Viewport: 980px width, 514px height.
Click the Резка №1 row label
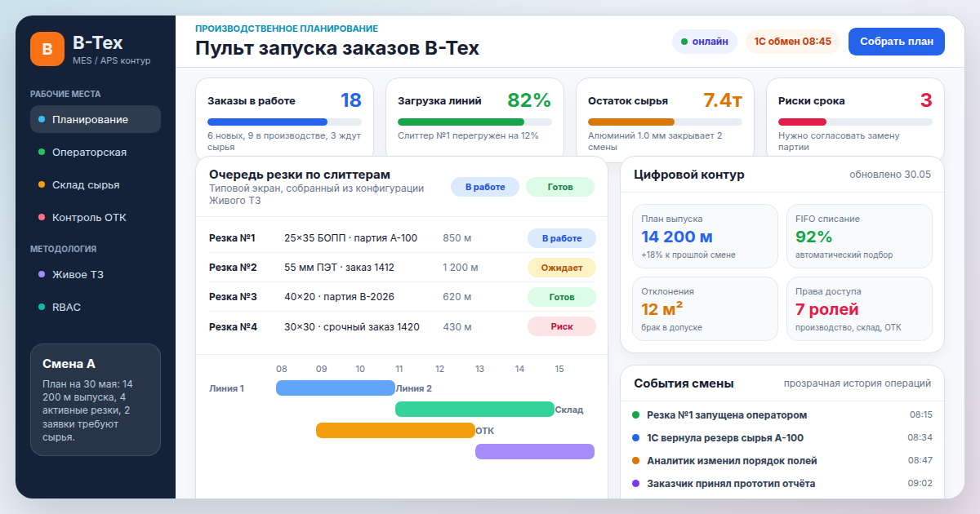pos(233,238)
